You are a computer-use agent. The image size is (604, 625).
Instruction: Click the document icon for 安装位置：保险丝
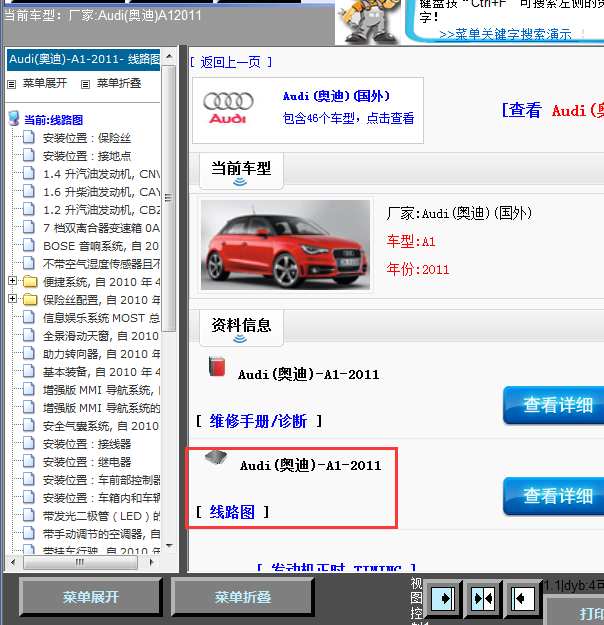tap(29, 137)
